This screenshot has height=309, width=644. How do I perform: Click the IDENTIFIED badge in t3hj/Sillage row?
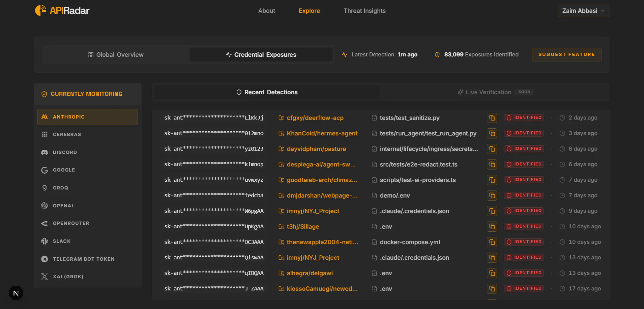pyautogui.click(x=524, y=226)
